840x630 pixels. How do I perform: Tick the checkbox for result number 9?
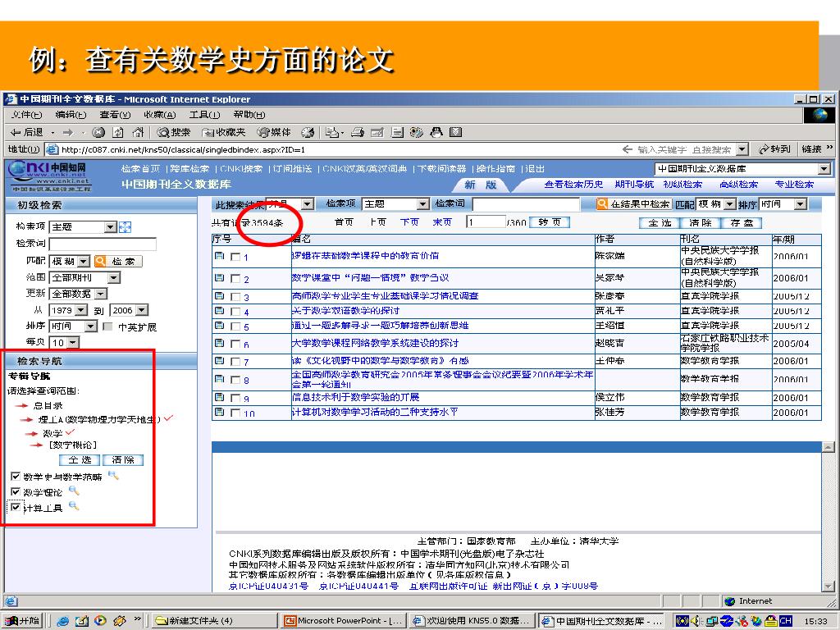pyautogui.click(x=235, y=398)
